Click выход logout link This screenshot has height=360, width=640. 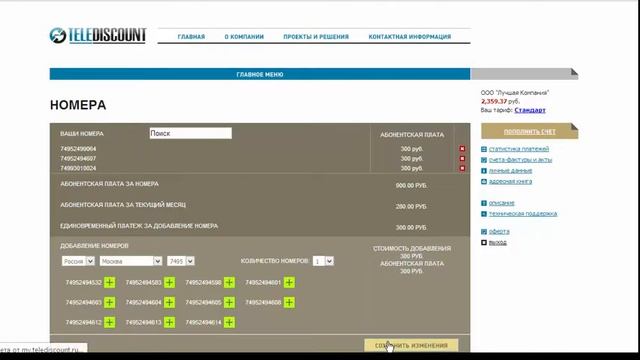tap(498, 242)
